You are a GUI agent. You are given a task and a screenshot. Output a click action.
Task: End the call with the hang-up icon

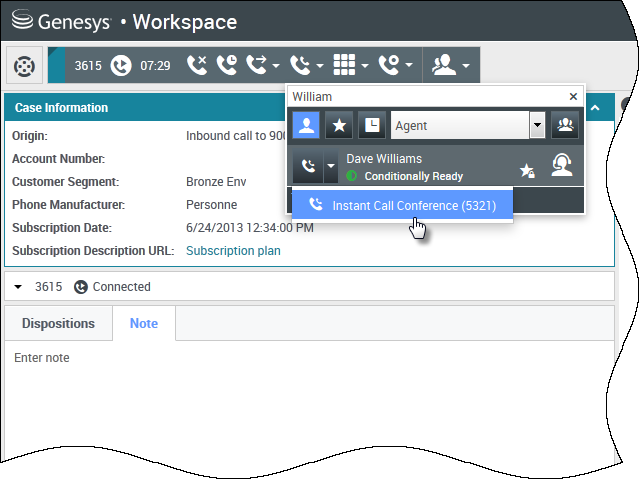pos(197,65)
